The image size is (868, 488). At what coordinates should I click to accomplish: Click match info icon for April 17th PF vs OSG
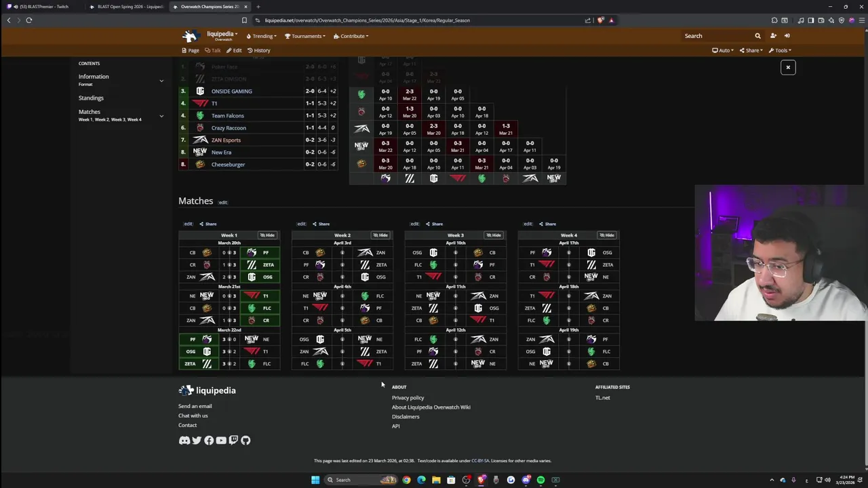tap(569, 253)
